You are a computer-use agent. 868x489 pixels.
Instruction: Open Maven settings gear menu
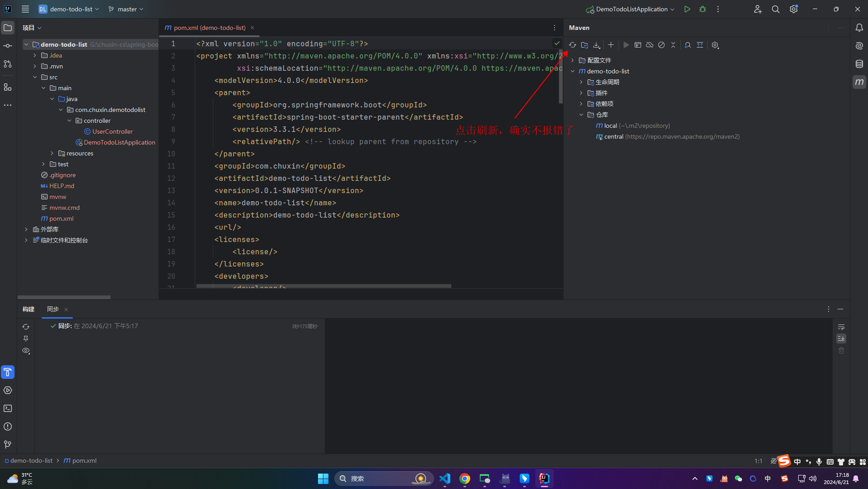click(x=715, y=45)
